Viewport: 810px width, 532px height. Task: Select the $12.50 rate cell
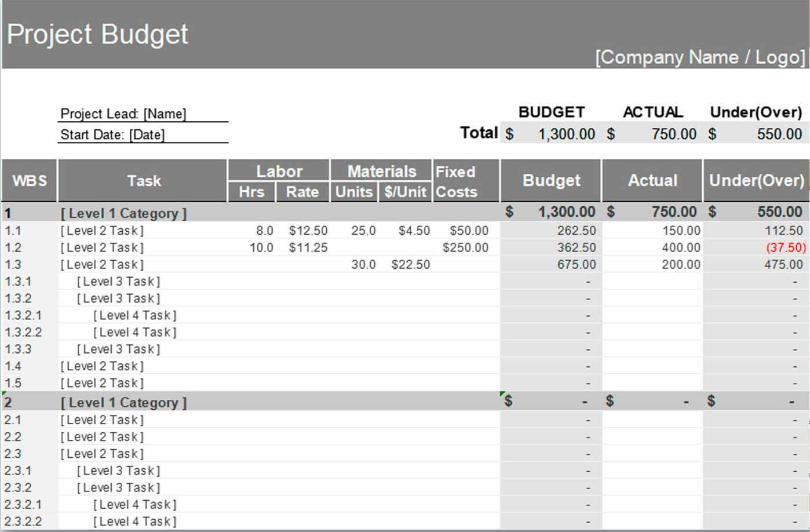(308, 231)
